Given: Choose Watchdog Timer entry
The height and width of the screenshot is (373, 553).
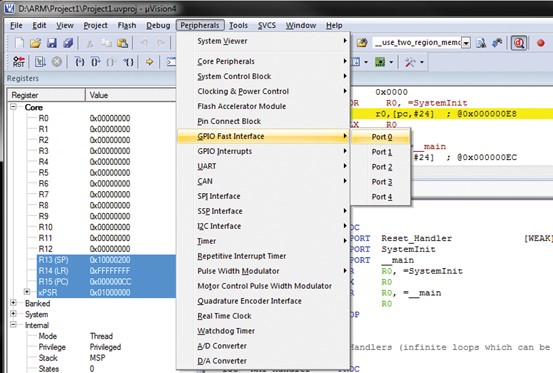Looking at the screenshot, I should click(x=263, y=331).
